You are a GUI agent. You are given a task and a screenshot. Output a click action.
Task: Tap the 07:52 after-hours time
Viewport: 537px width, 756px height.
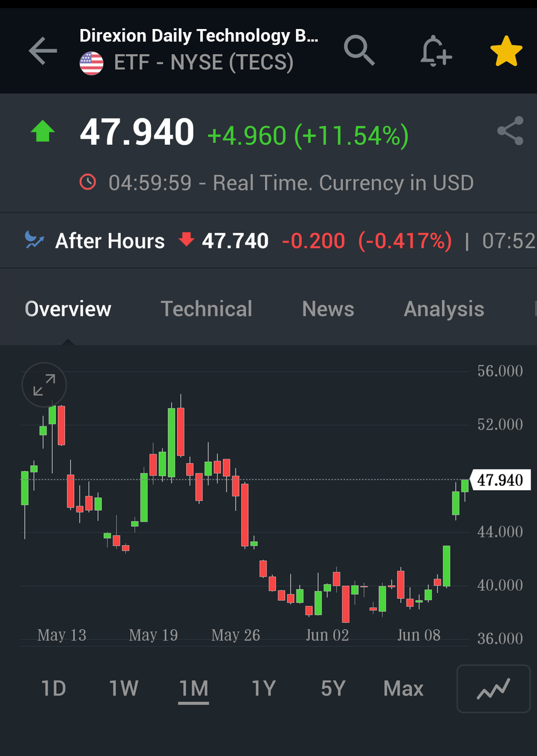click(x=509, y=241)
